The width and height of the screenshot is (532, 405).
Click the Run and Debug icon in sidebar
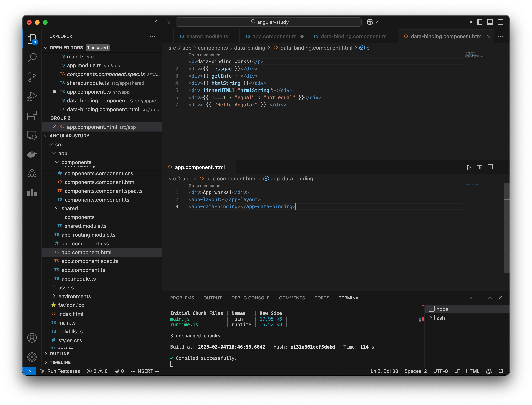(33, 95)
